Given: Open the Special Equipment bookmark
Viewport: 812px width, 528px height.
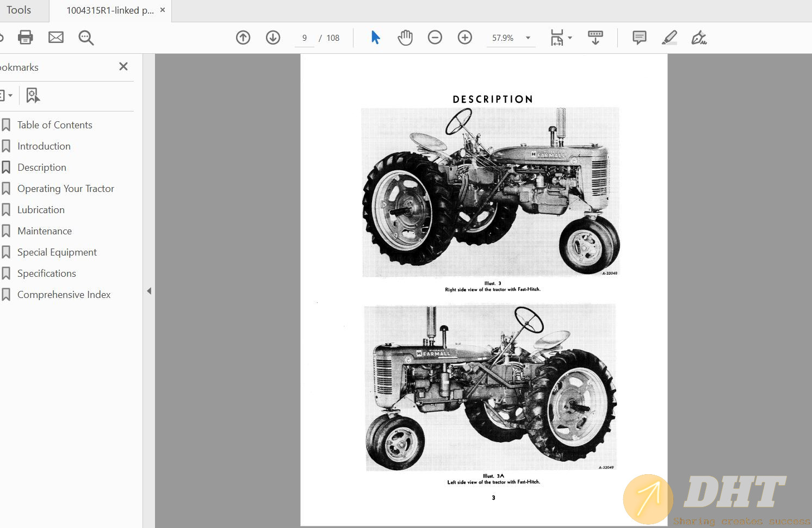Looking at the screenshot, I should click(57, 252).
